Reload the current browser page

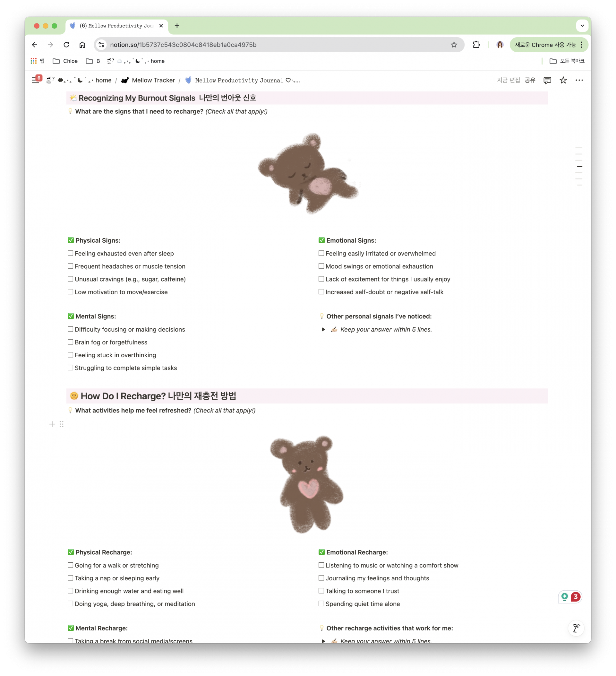[66, 45]
